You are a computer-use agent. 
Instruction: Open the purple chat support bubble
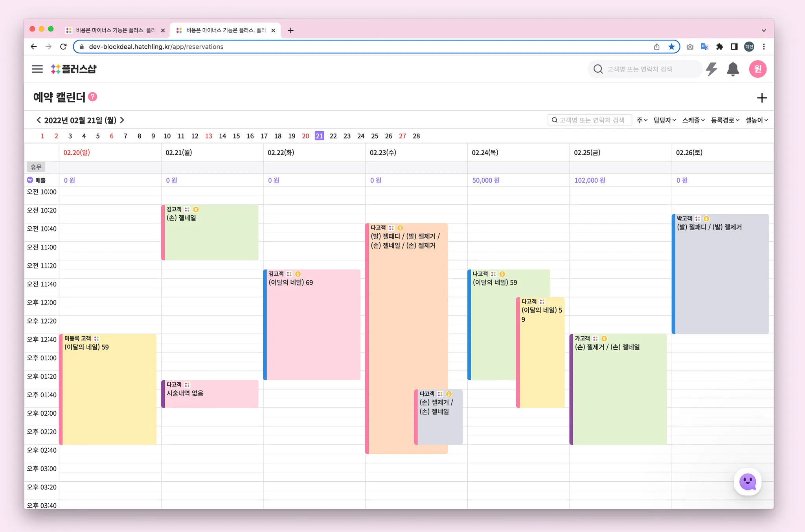pos(747,482)
